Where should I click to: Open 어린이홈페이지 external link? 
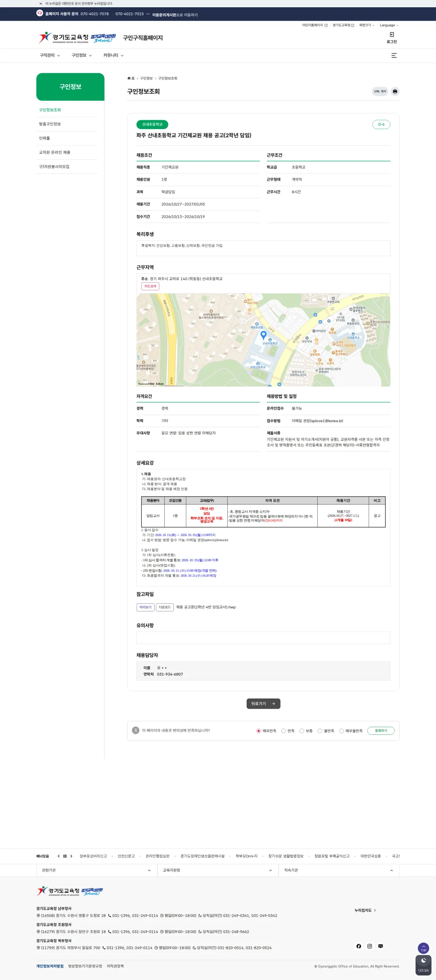[x=315, y=25]
